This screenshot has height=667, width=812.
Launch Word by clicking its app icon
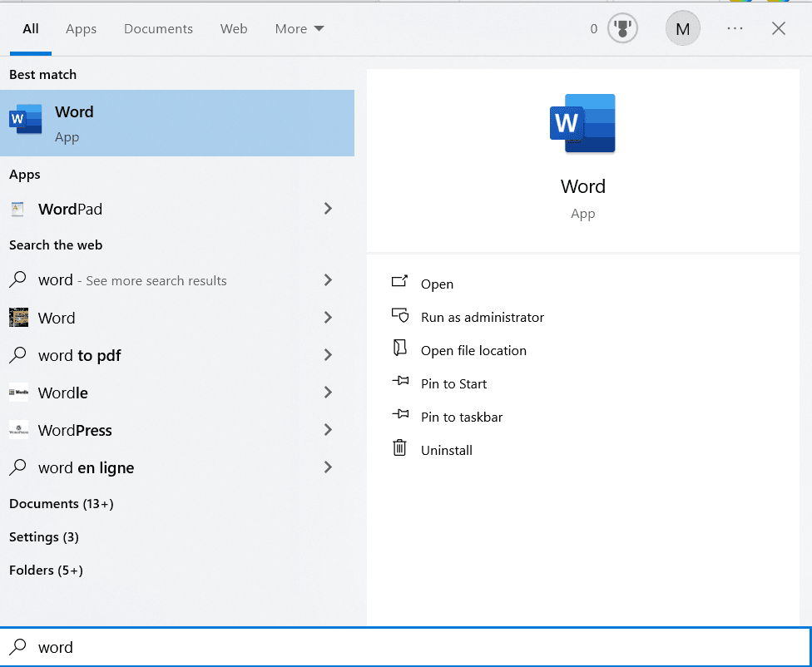pos(25,119)
